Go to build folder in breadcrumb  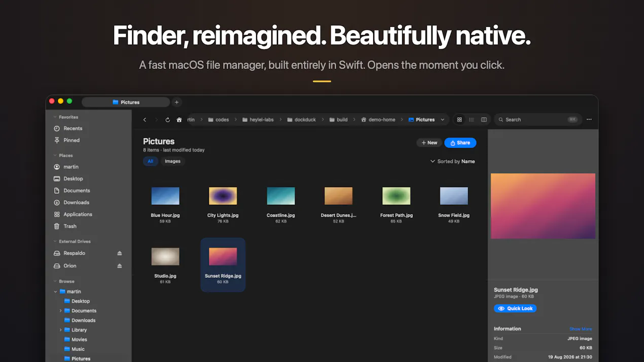[338, 120]
